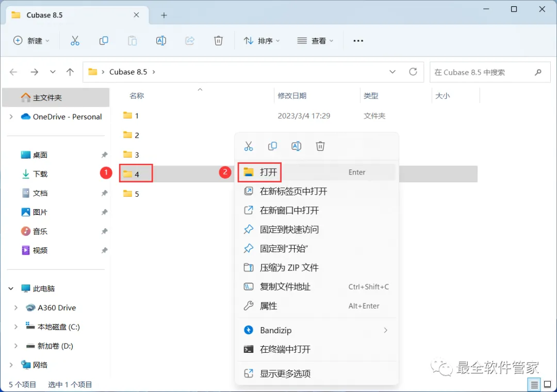Screen dimensions: 557x392
Task: Click the Paste icon in the toolbar
Action: pyautogui.click(x=132, y=41)
